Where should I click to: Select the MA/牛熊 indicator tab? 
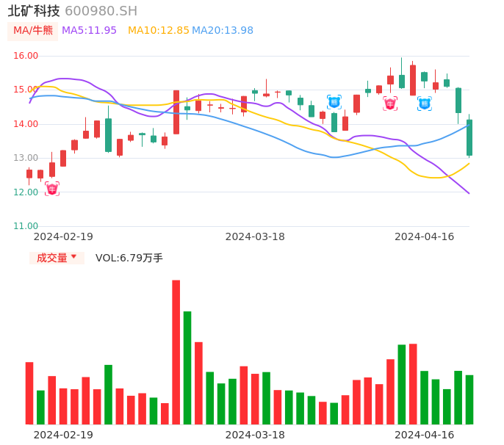33,31
